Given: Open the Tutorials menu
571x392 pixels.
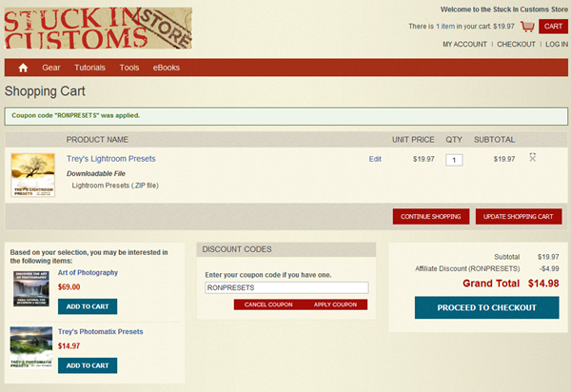Looking at the screenshot, I should pyautogui.click(x=89, y=68).
